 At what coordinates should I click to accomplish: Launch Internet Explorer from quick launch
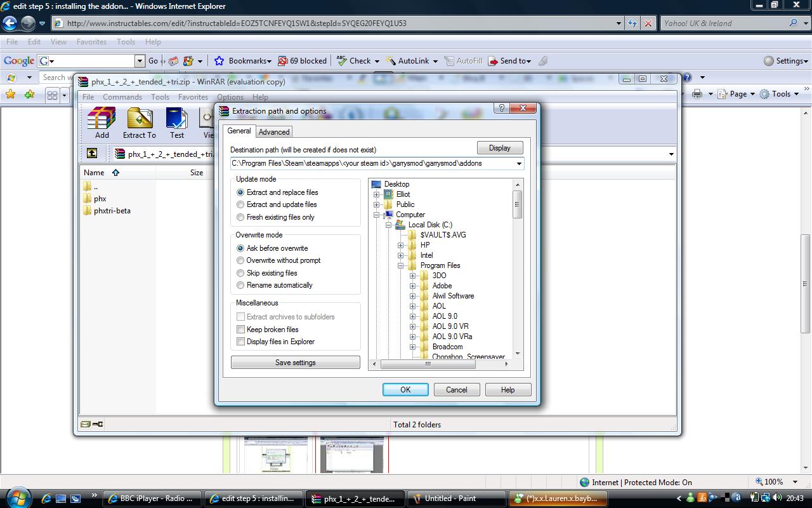pyautogui.click(x=46, y=498)
